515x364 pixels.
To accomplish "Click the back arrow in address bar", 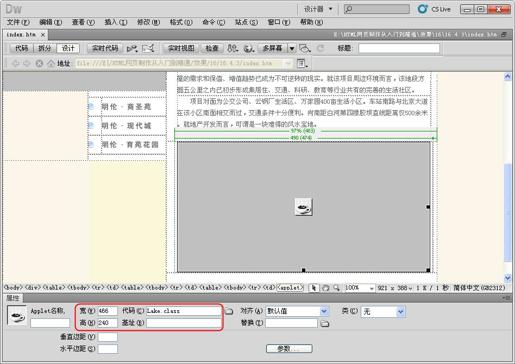I will coord(15,63).
